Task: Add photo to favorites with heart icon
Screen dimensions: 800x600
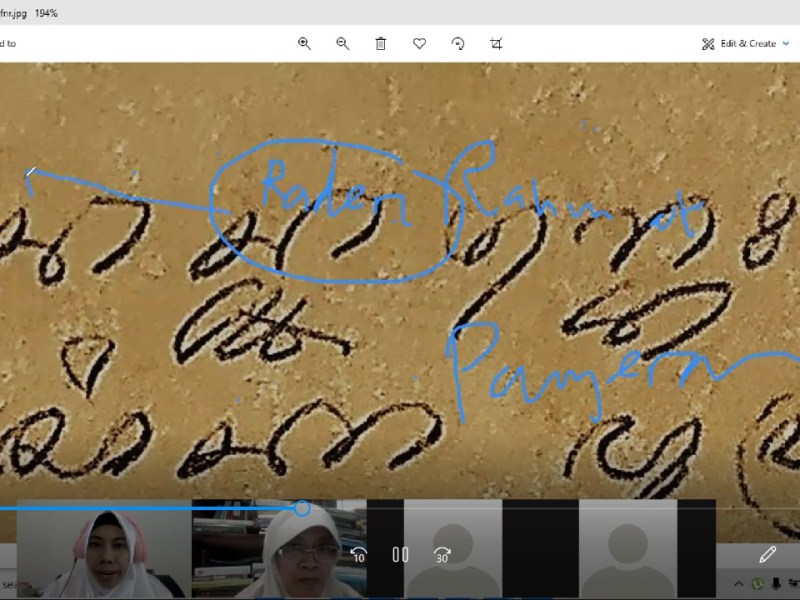Action: tap(419, 43)
